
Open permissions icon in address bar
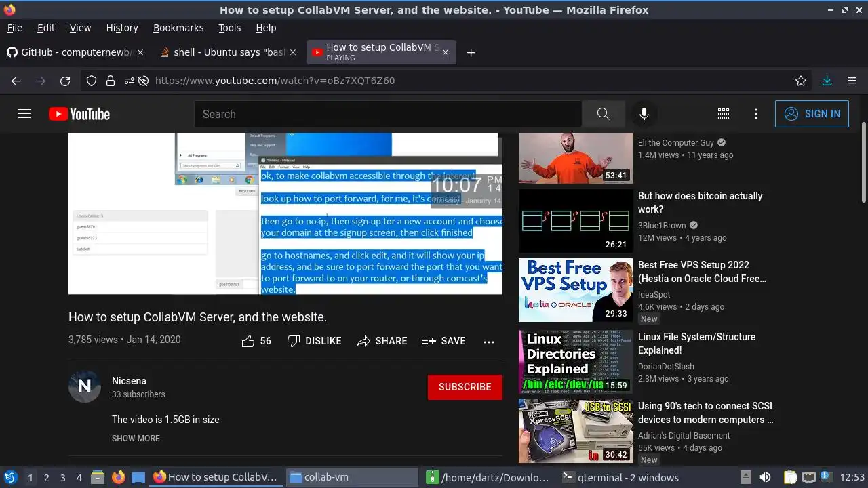128,81
